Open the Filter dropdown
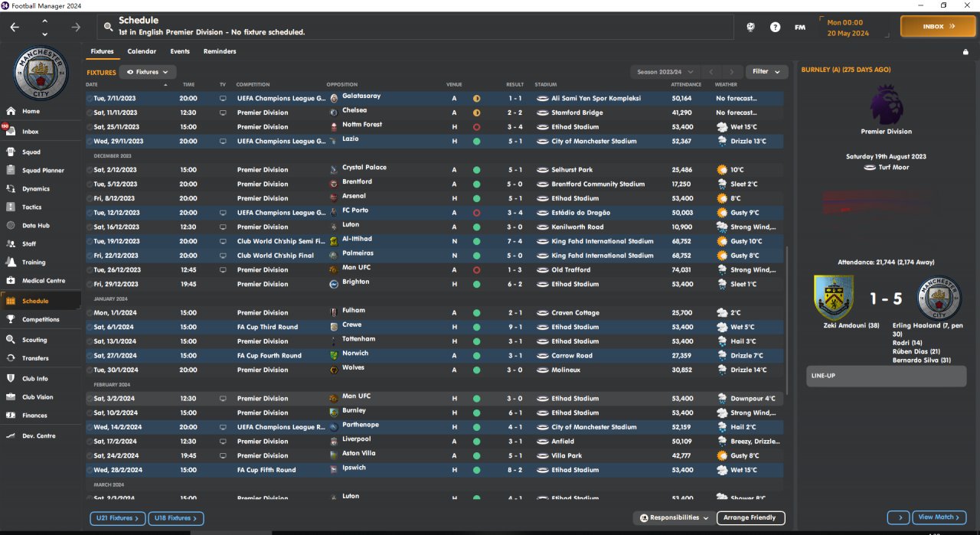The image size is (980, 535). (766, 72)
